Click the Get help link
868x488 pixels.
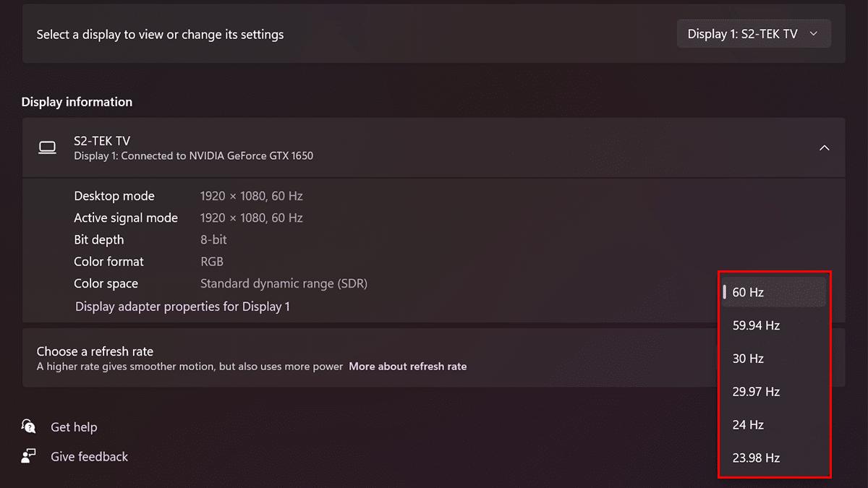(x=74, y=427)
